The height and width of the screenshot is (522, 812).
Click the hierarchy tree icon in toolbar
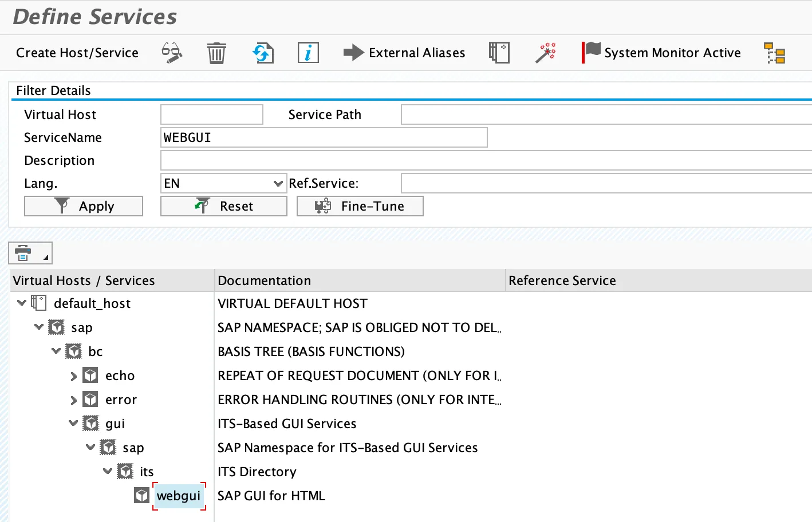(774, 53)
